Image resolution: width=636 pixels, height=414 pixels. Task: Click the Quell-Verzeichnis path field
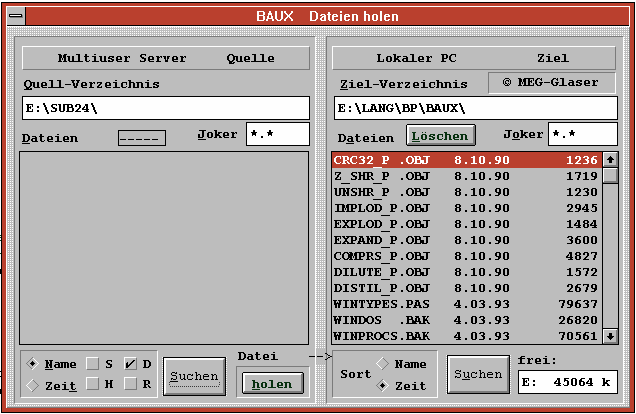pyautogui.click(x=166, y=107)
